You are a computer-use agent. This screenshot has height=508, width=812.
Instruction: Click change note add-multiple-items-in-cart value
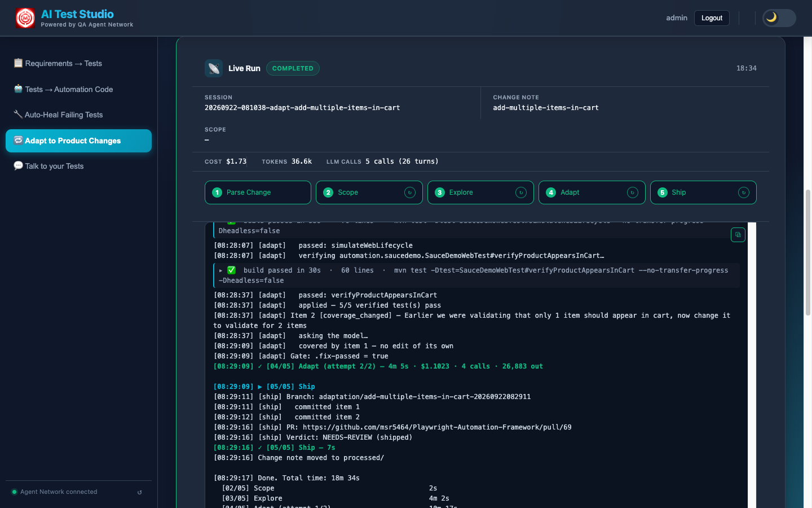546,108
